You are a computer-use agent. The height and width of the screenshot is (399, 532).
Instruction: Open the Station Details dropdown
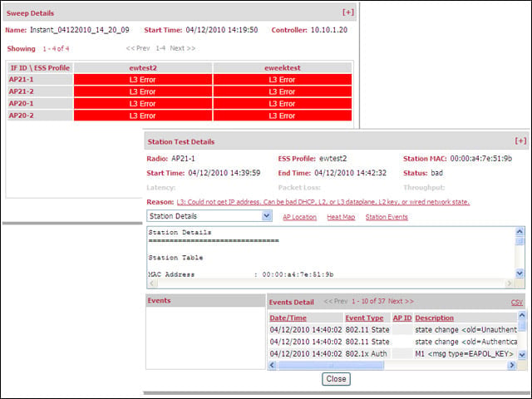(209, 216)
